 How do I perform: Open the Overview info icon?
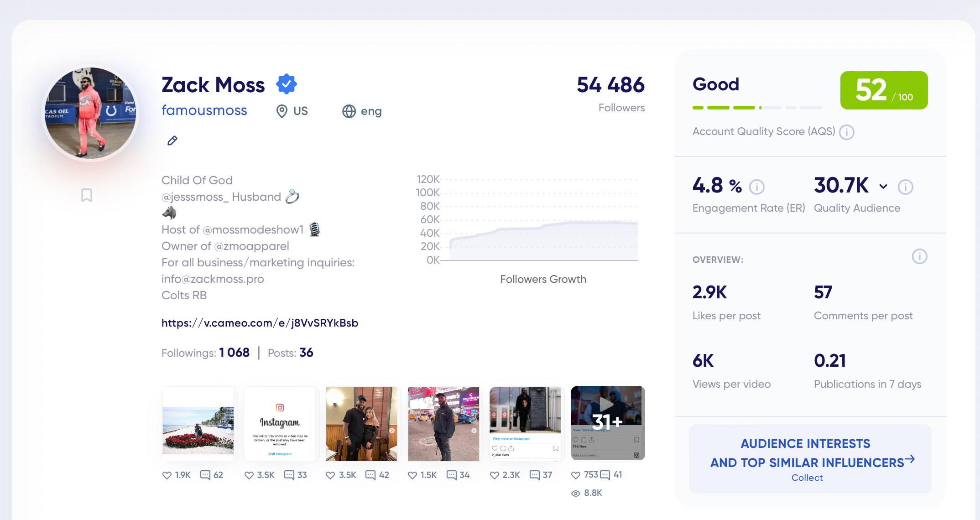pyautogui.click(x=919, y=256)
